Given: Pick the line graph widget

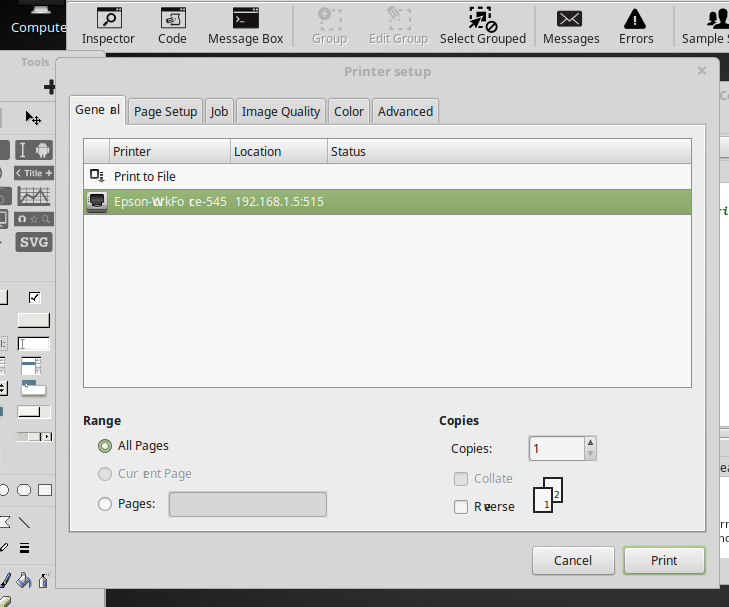Looking at the screenshot, I should [x=34, y=196].
